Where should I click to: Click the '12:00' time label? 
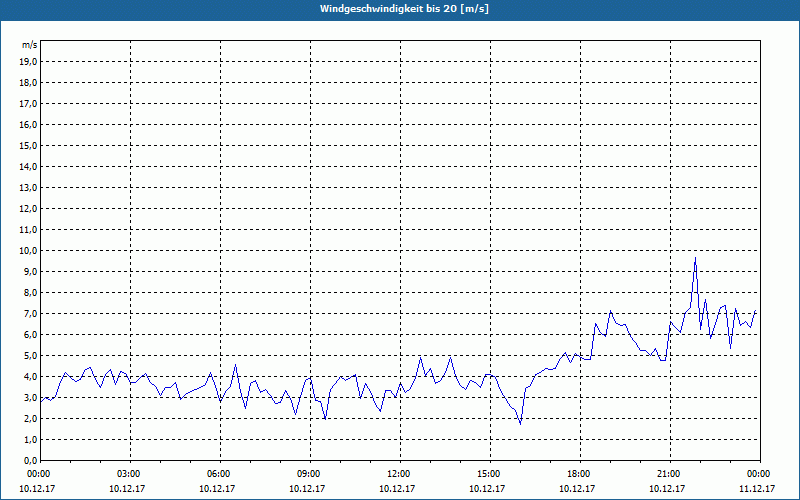(x=399, y=474)
